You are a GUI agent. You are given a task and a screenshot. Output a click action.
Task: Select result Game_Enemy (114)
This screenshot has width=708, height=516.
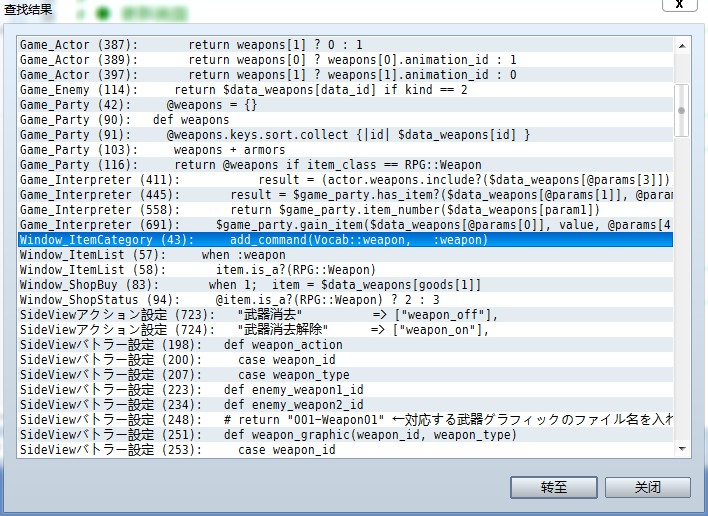click(x=345, y=89)
